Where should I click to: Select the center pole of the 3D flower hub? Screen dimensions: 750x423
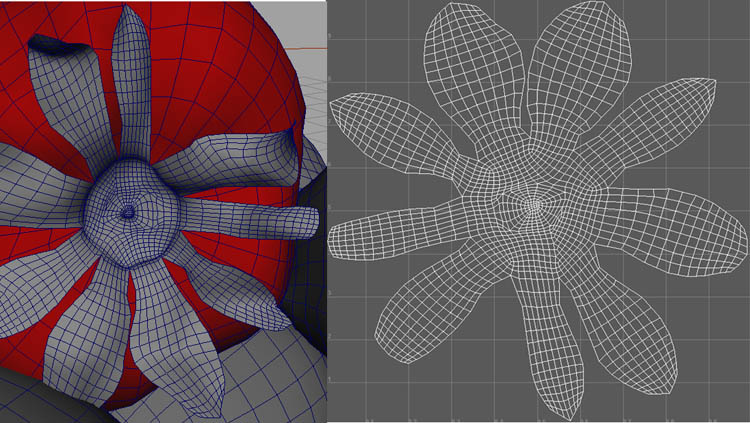click(128, 212)
